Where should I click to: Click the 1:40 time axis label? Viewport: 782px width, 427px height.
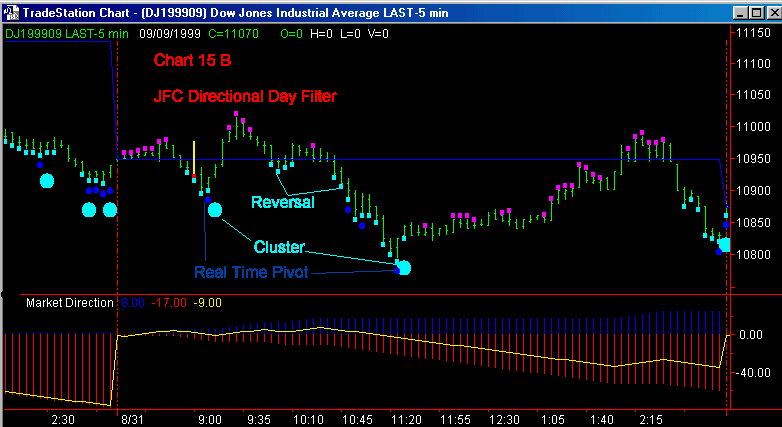point(601,420)
